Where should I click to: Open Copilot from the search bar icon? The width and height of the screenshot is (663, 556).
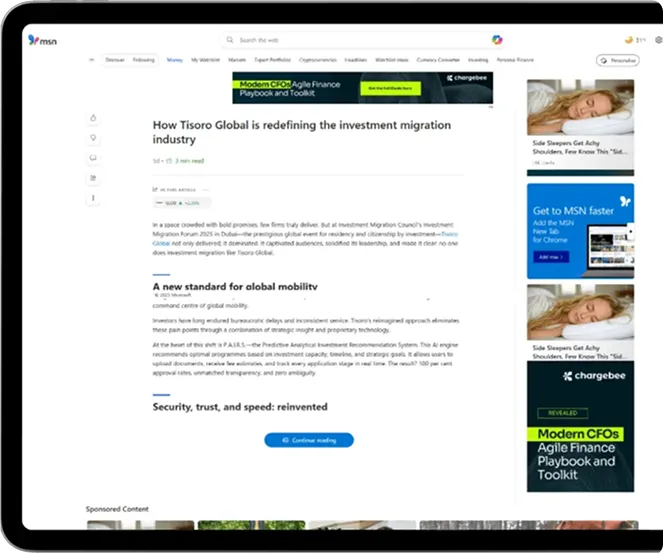(x=497, y=40)
